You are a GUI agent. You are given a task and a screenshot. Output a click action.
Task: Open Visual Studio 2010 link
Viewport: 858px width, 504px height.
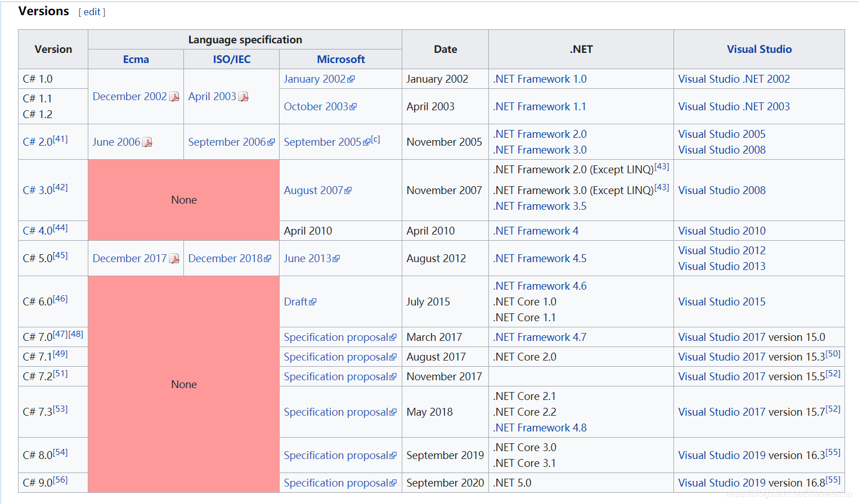(x=722, y=231)
